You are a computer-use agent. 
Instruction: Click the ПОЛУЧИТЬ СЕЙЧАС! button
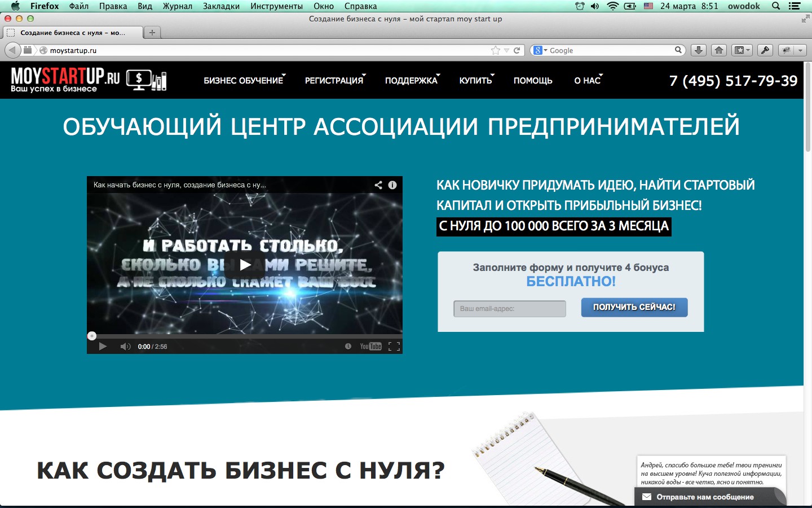(634, 307)
